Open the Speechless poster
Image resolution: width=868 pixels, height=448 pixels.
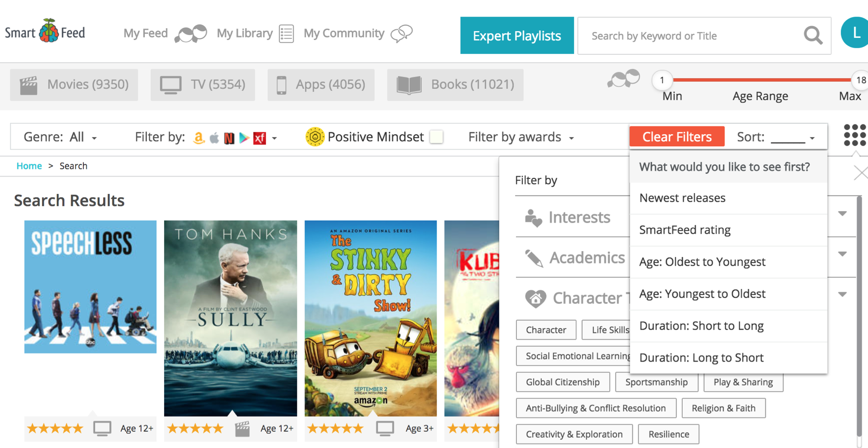90,287
